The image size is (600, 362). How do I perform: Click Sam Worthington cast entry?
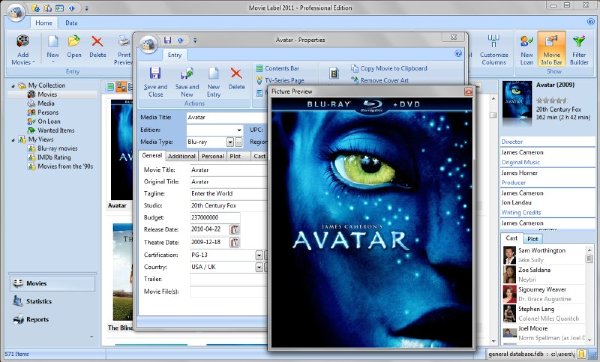click(544, 255)
